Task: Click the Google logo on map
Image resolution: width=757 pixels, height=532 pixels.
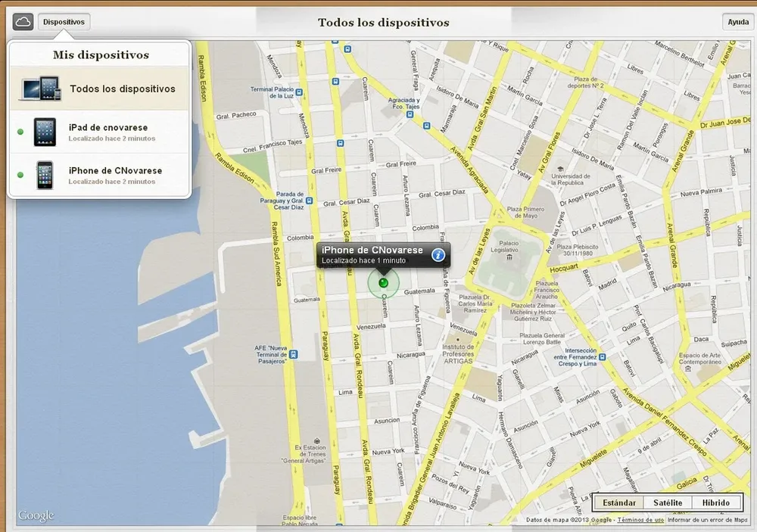Action: [36, 515]
